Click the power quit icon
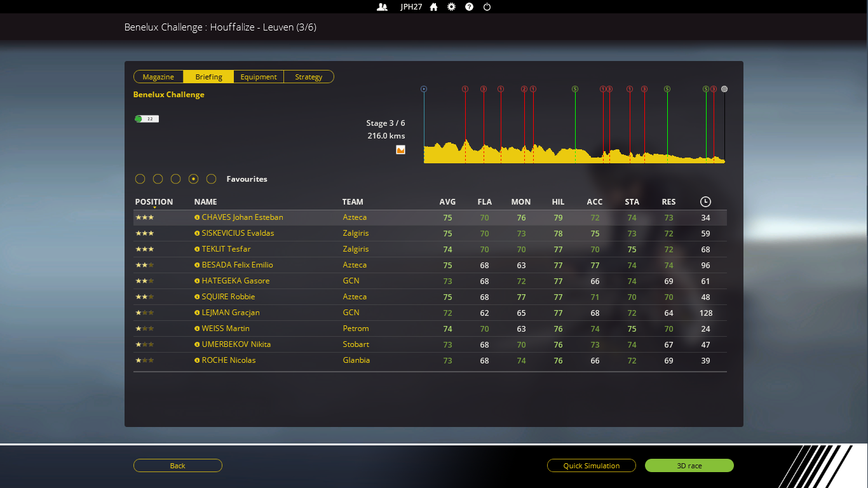This screenshot has width=868, height=488. tap(487, 7)
